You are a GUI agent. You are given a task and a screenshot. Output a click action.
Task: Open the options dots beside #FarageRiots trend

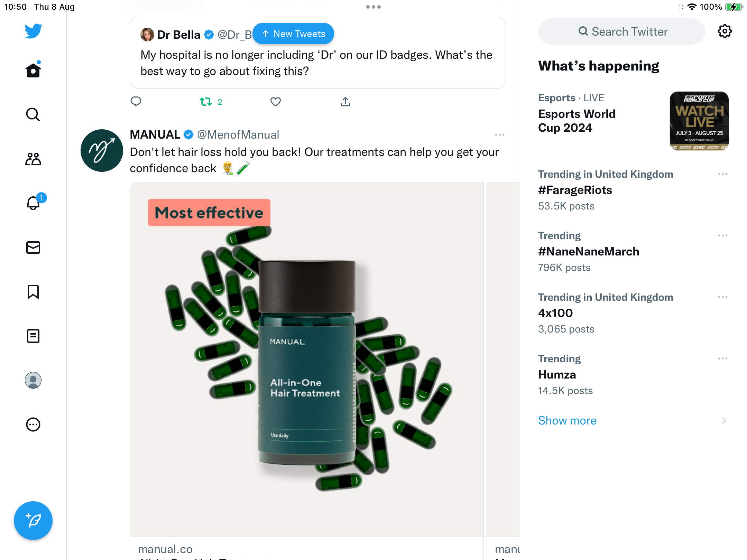(723, 174)
